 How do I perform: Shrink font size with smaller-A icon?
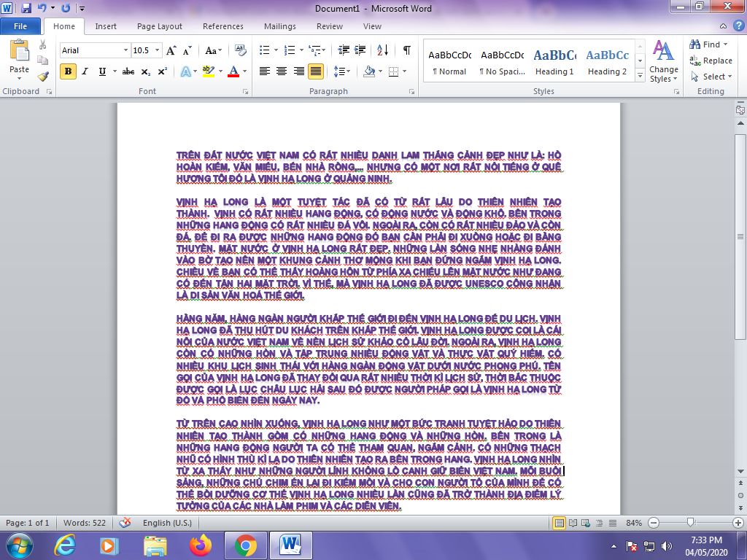(x=187, y=50)
